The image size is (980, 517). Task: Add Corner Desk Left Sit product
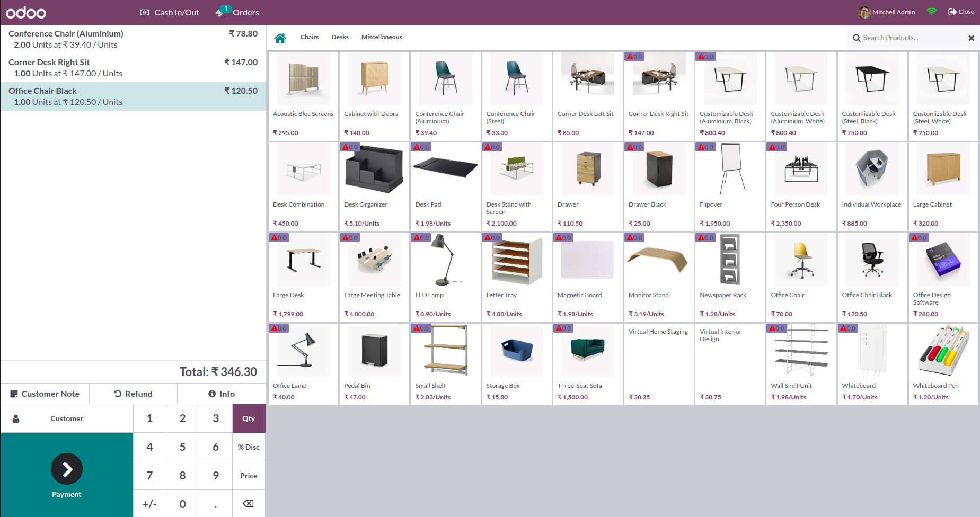click(588, 96)
